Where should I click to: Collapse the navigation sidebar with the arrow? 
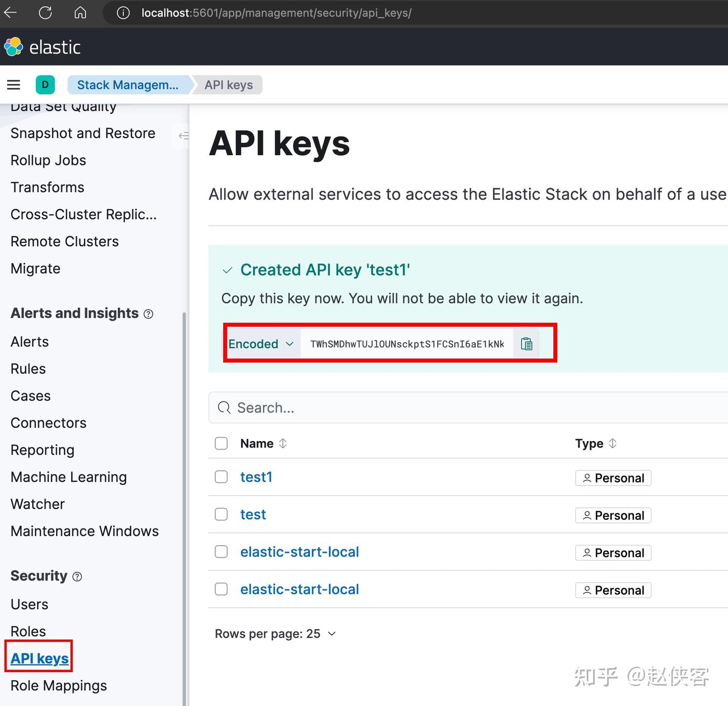coord(185,136)
